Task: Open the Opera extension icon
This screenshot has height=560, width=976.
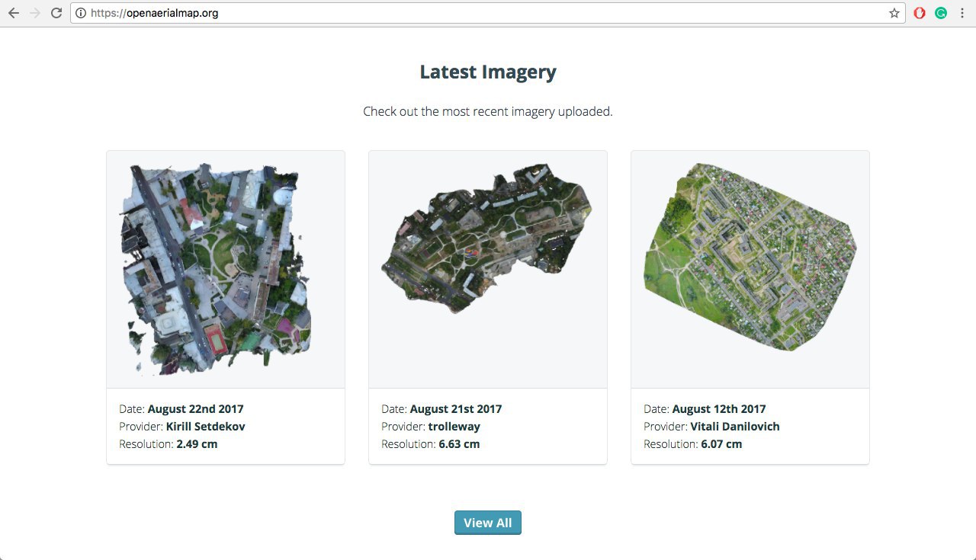Action: [x=920, y=13]
